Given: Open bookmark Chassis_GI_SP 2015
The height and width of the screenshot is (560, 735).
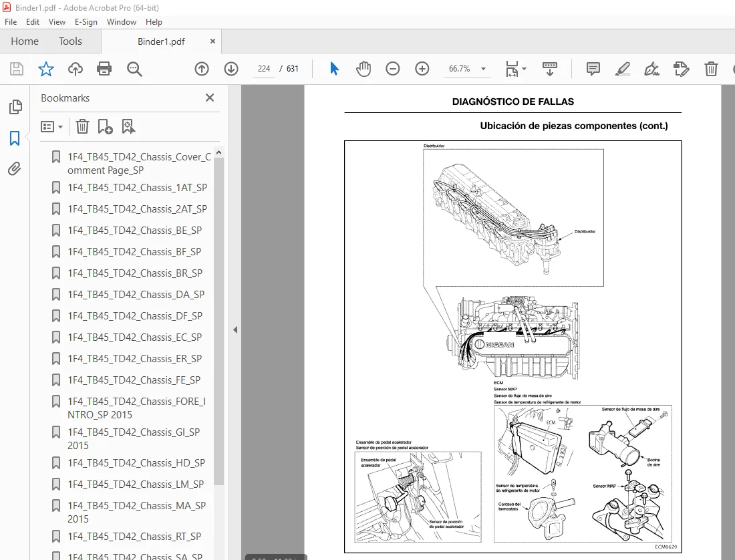Looking at the screenshot, I should click(134, 438).
